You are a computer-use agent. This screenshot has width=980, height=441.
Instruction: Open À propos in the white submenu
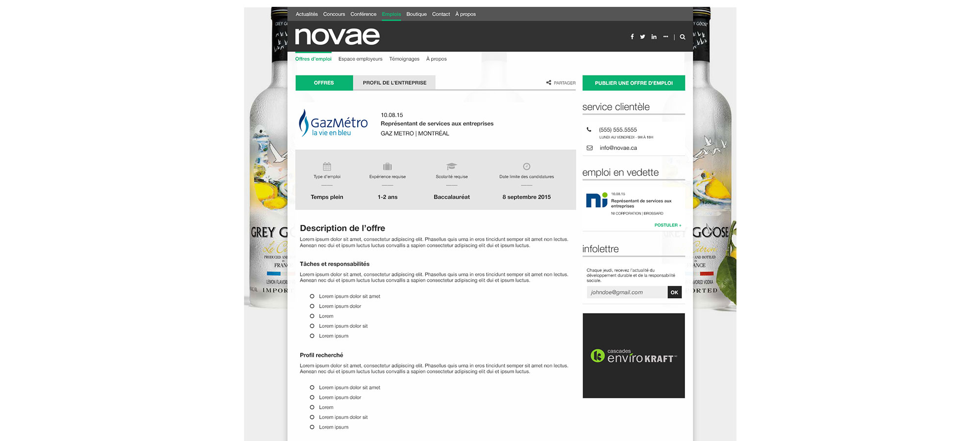(436, 59)
